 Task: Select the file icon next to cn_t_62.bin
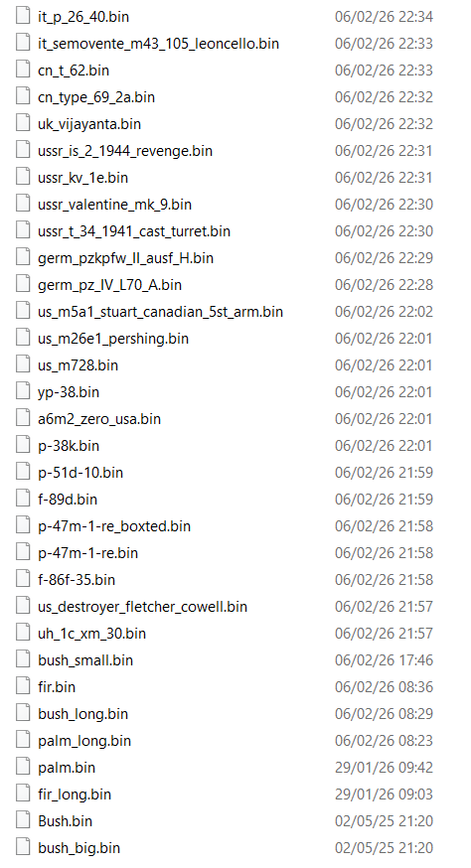click(x=23, y=69)
